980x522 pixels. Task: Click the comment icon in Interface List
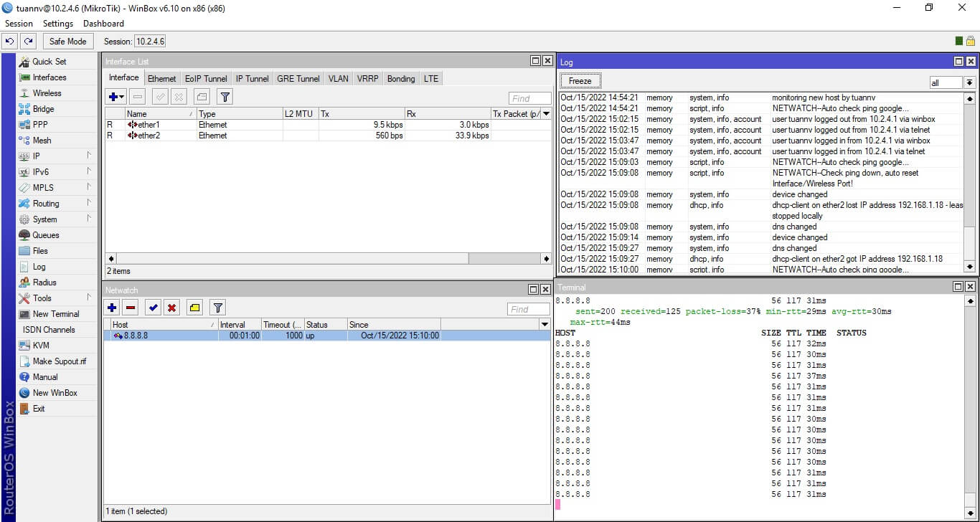[x=202, y=97]
